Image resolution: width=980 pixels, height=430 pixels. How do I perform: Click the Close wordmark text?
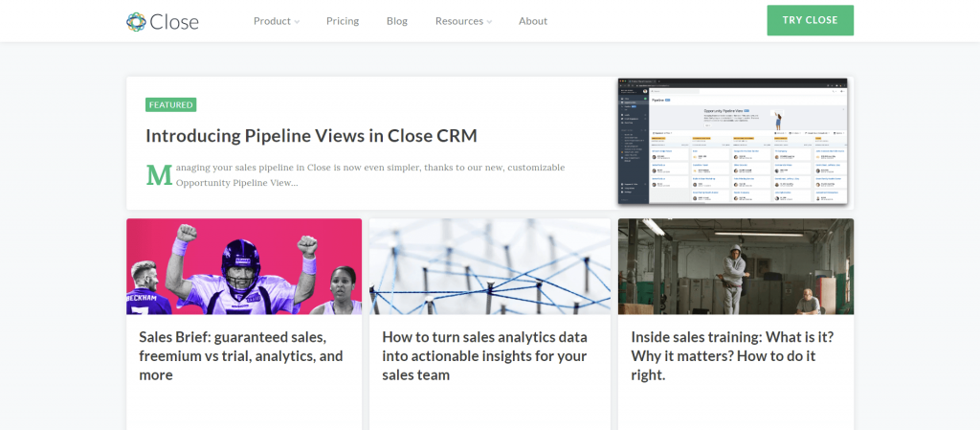[x=175, y=21]
